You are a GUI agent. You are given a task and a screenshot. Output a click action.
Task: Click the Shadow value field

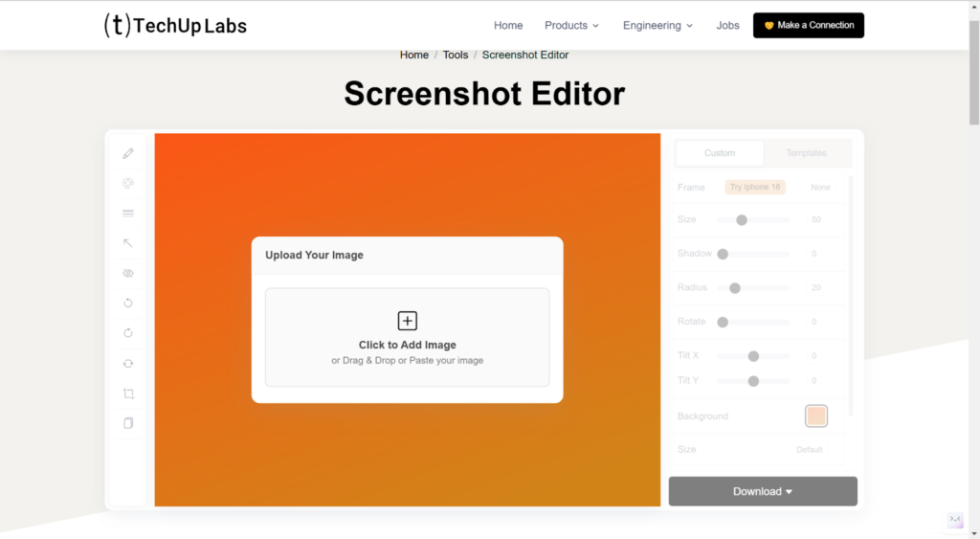(814, 254)
